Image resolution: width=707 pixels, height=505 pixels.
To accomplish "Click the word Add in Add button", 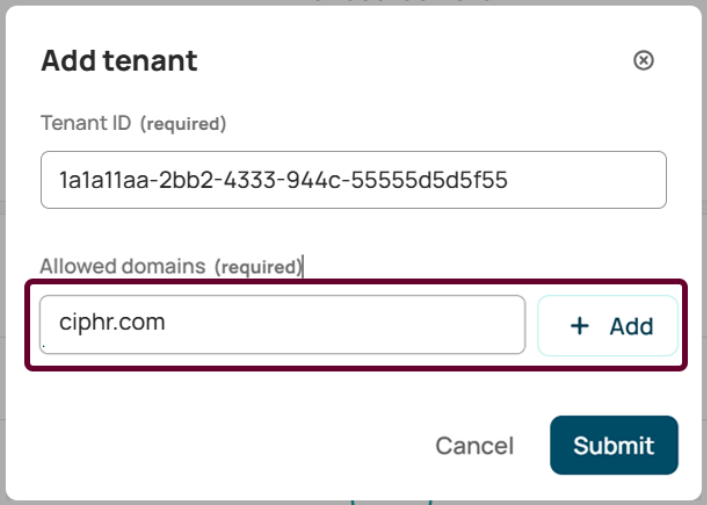I will [631, 326].
